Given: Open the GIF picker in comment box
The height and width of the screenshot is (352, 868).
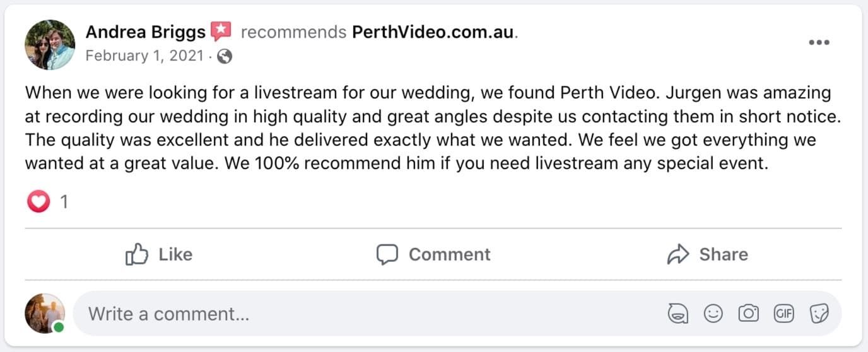Looking at the screenshot, I should 783,314.
